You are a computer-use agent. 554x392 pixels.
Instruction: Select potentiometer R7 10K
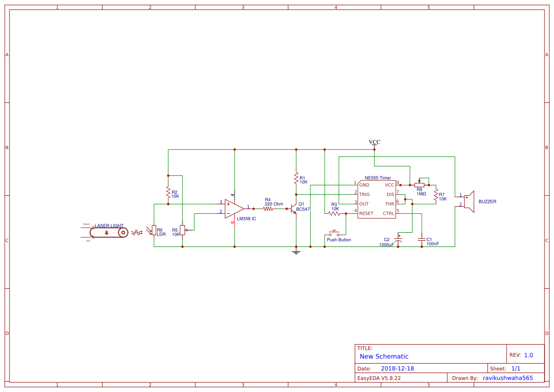tap(436, 196)
